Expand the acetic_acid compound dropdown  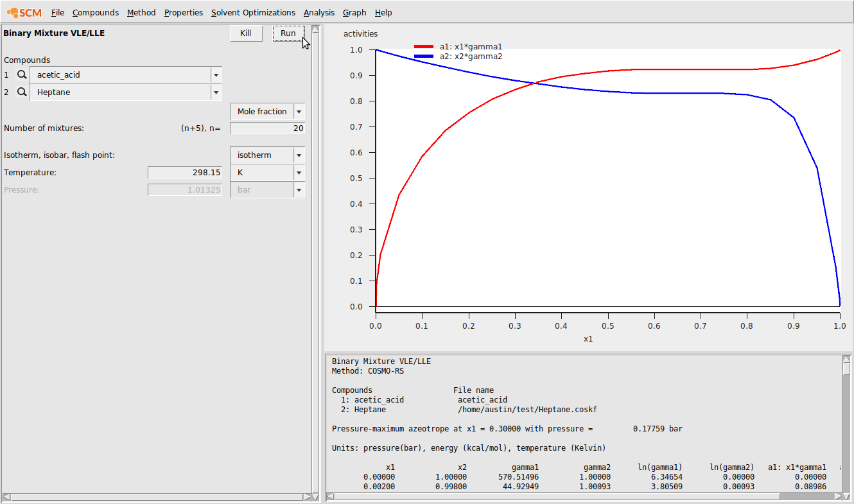[x=216, y=75]
